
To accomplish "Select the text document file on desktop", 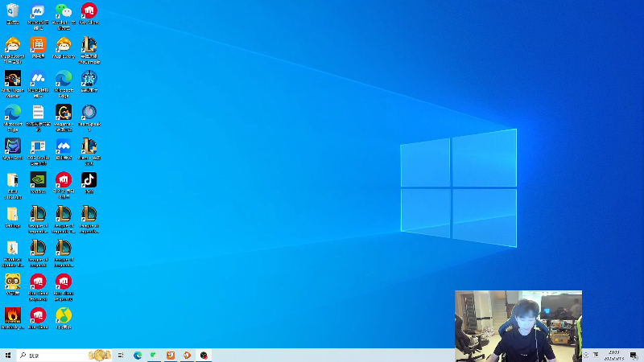I will 38,118.
